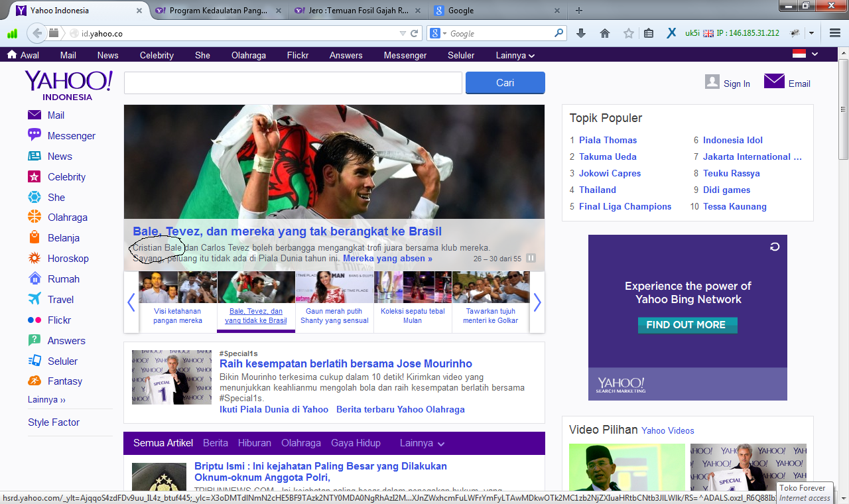Open the Indonesia flag country dropdown
Image resolution: width=849 pixels, height=504 pixels.
point(805,54)
